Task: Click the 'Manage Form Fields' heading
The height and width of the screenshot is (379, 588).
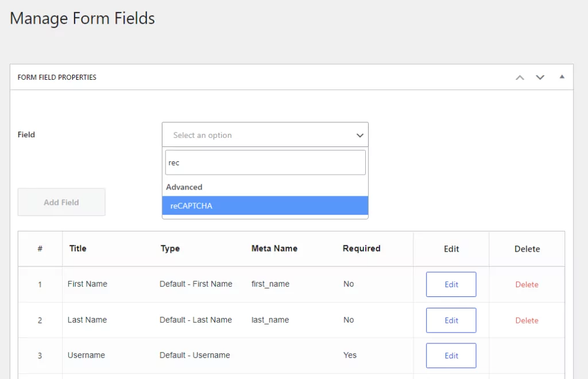Action: click(82, 18)
